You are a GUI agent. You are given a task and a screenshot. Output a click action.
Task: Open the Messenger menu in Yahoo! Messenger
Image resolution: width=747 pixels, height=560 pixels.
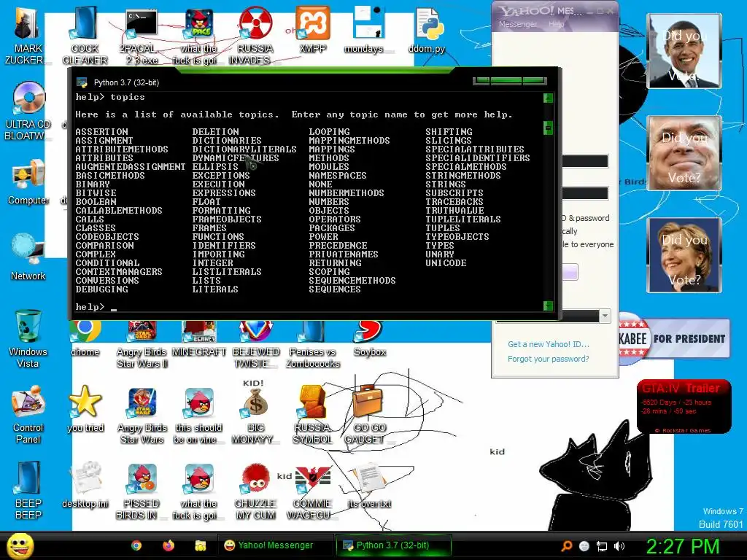click(517, 24)
